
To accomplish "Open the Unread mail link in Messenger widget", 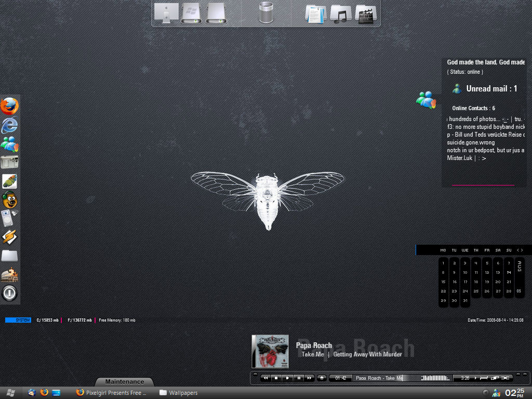I will (x=493, y=88).
